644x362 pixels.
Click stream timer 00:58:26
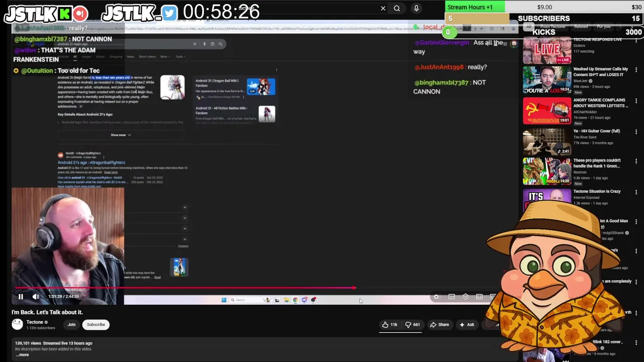[x=221, y=12]
